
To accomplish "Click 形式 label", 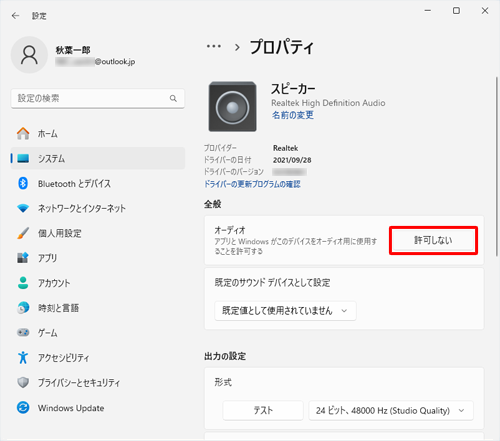I will [223, 382].
